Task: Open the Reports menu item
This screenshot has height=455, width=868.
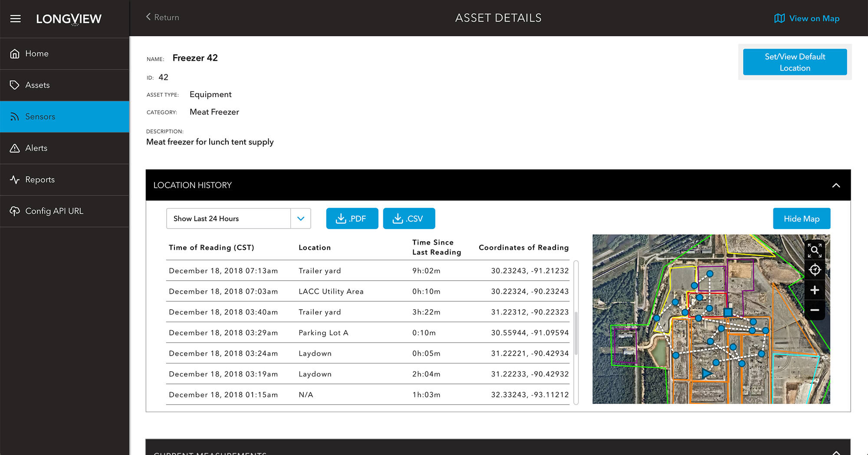Action: (x=65, y=180)
